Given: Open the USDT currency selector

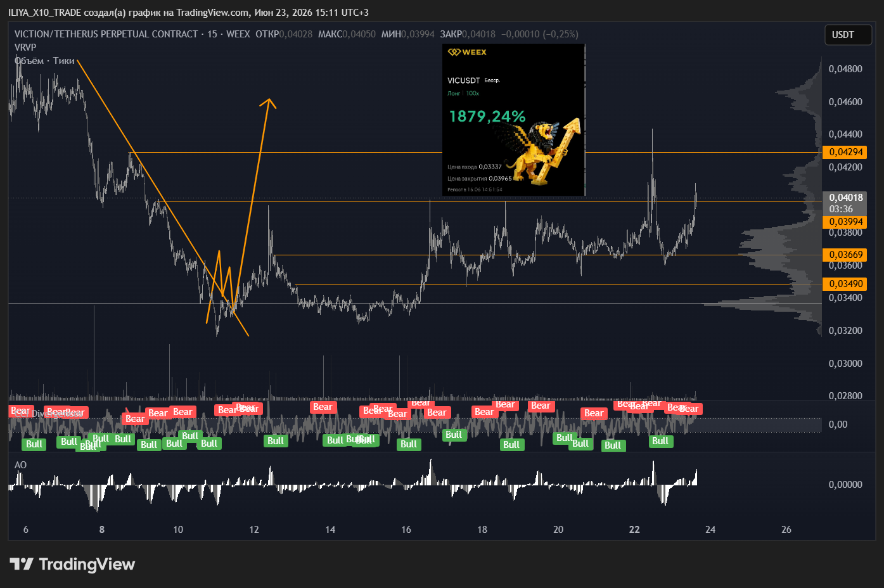Looking at the screenshot, I should coord(849,35).
